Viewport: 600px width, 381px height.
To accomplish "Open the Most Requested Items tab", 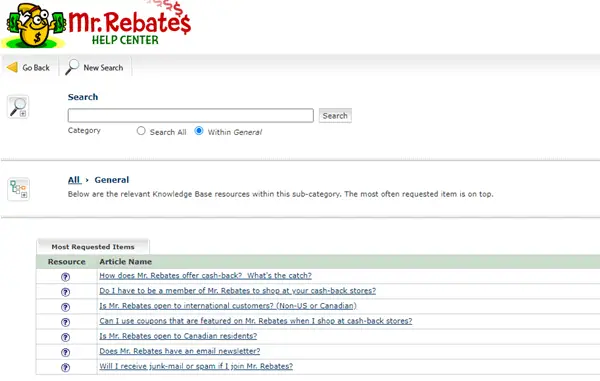I will (93, 247).
